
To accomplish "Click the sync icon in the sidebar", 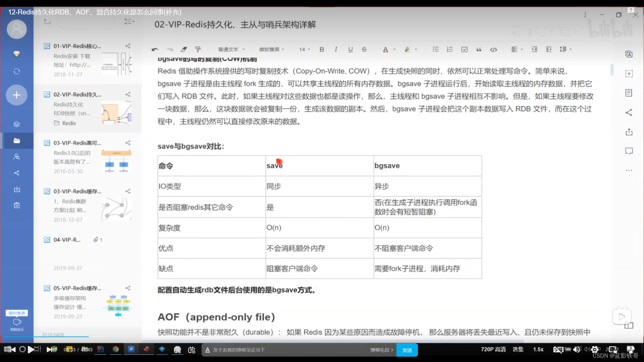I will [x=16, y=71].
